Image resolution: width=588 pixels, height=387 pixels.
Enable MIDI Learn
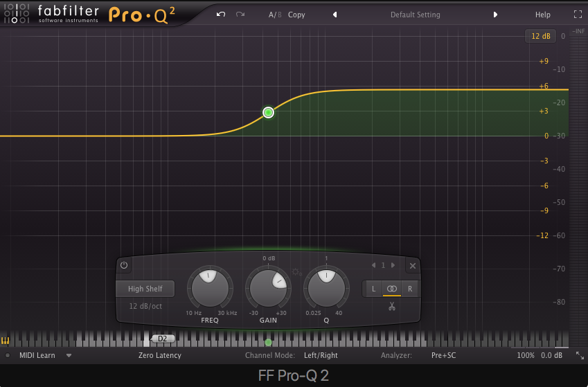click(37, 355)
